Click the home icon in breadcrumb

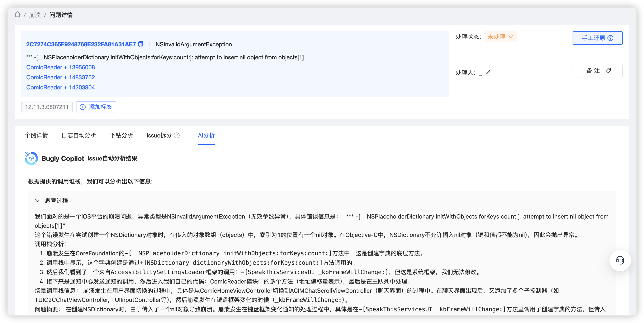(x=18, y=14)
